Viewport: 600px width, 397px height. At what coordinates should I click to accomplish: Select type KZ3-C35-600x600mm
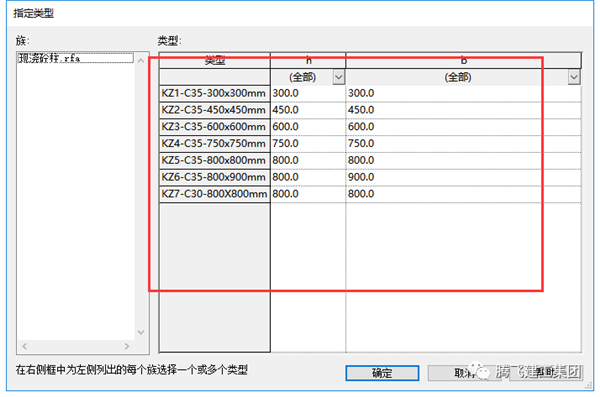214,127
